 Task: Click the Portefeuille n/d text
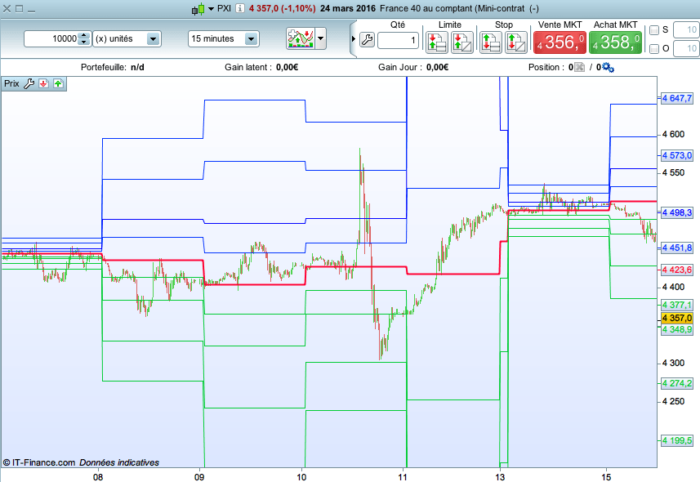point(112,67)
